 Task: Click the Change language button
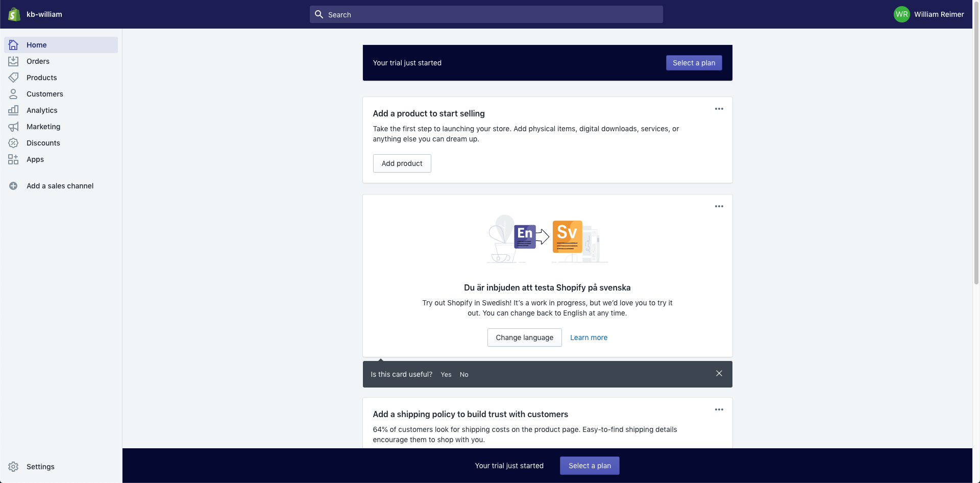click(x=524, y=337)
